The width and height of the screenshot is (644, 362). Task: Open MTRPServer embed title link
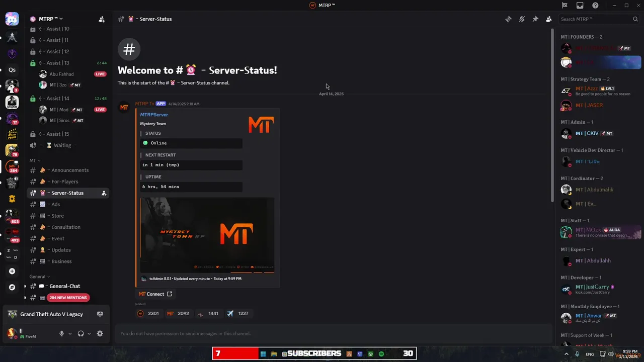154,115
